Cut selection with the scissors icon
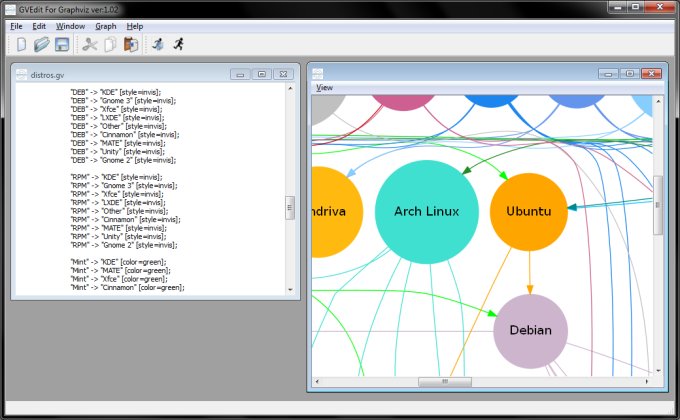Viewport: 680px width, 420px height. click(x=90, y=44)
